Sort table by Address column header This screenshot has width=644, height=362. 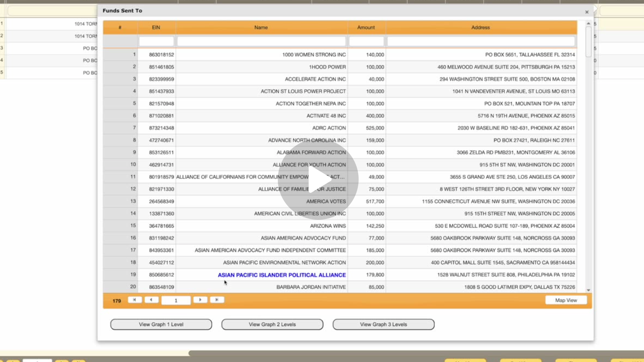click(x=480, y=27)
